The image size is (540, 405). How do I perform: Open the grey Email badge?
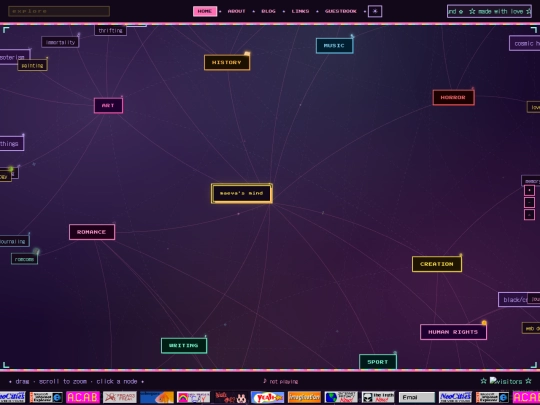pos(417,397)
